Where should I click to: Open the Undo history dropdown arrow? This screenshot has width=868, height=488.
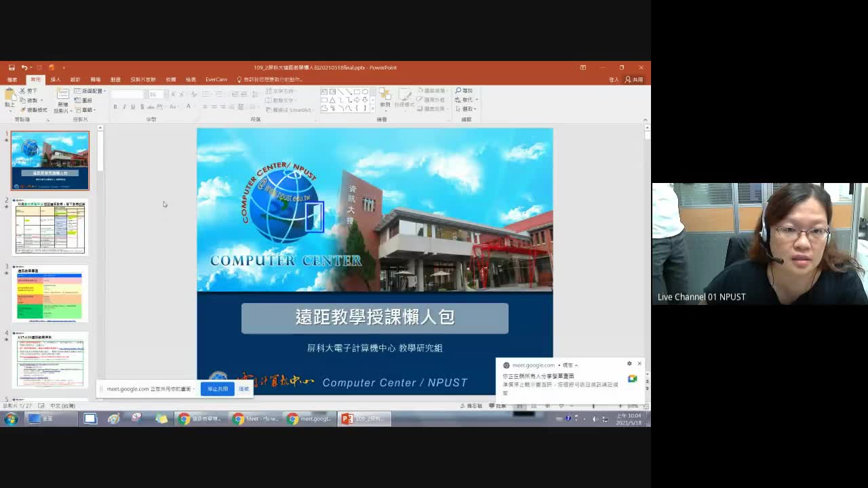[x=32, y=68]
